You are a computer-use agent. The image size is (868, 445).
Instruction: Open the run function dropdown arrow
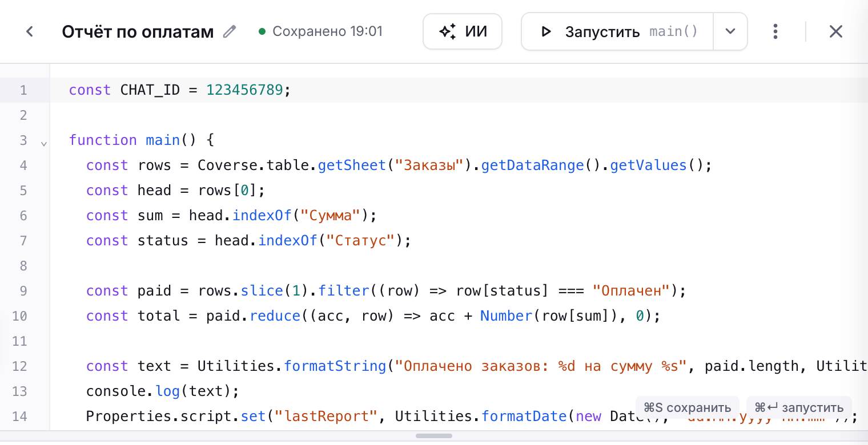(x=730, y=31)
